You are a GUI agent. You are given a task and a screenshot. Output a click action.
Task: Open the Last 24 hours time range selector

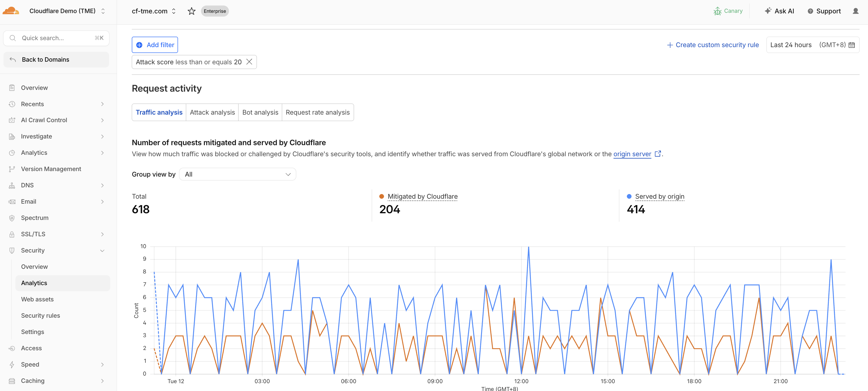(x=812, y=45)
